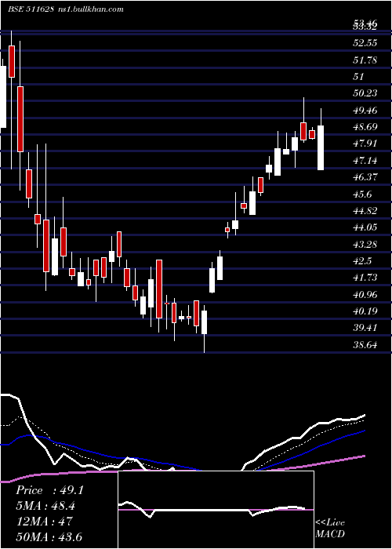Viewport: 392px width, 549px height.
Task: Click the 44.82 price axis label
Action: (x=365, y=211)
